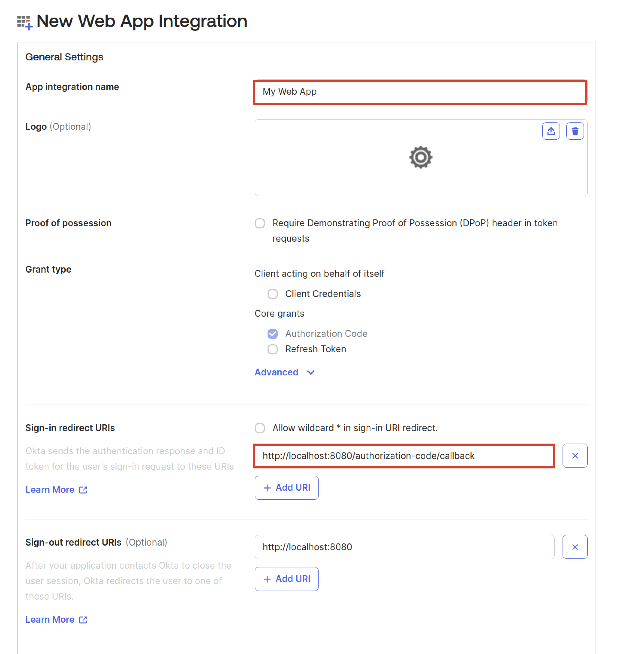Click the Advanced chevron arrow
Viewport: 644px width, 654px height.
(x=311, y=372)
